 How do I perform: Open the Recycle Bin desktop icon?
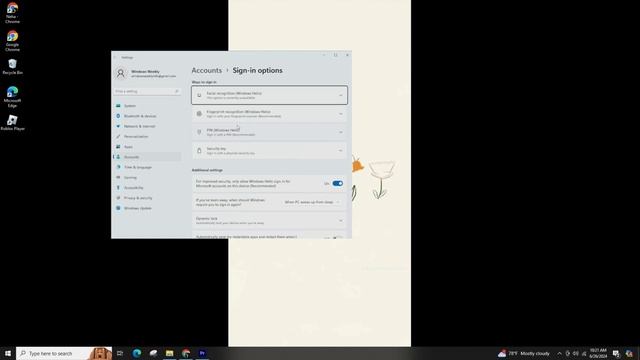point(12,67)
